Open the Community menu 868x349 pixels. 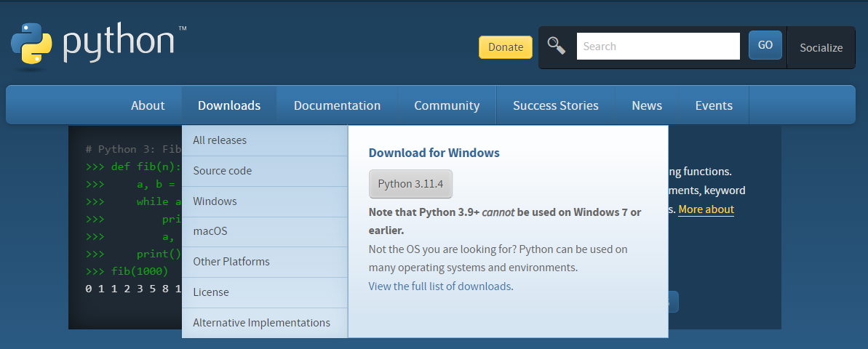point(447,105)
